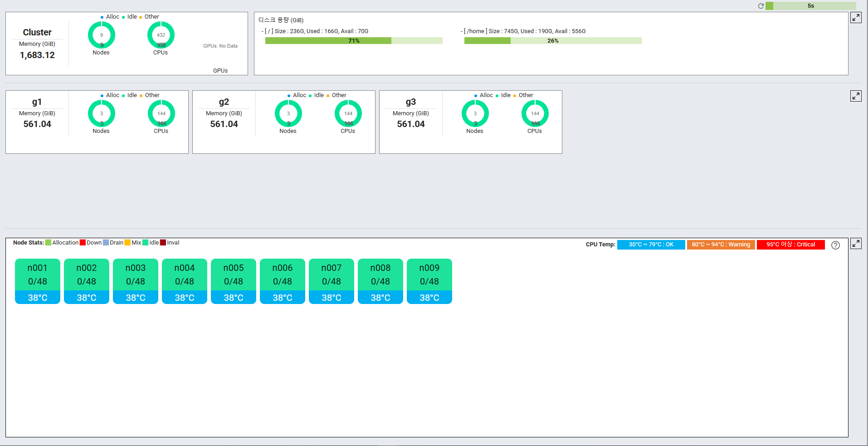Click the root disk usage bar at 71%

tap(354, 41)
